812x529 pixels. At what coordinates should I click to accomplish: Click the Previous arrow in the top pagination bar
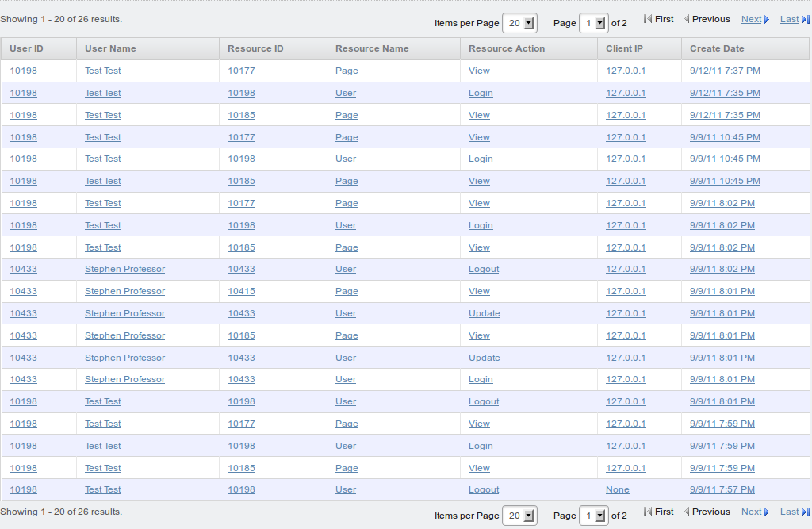(687, 19)
